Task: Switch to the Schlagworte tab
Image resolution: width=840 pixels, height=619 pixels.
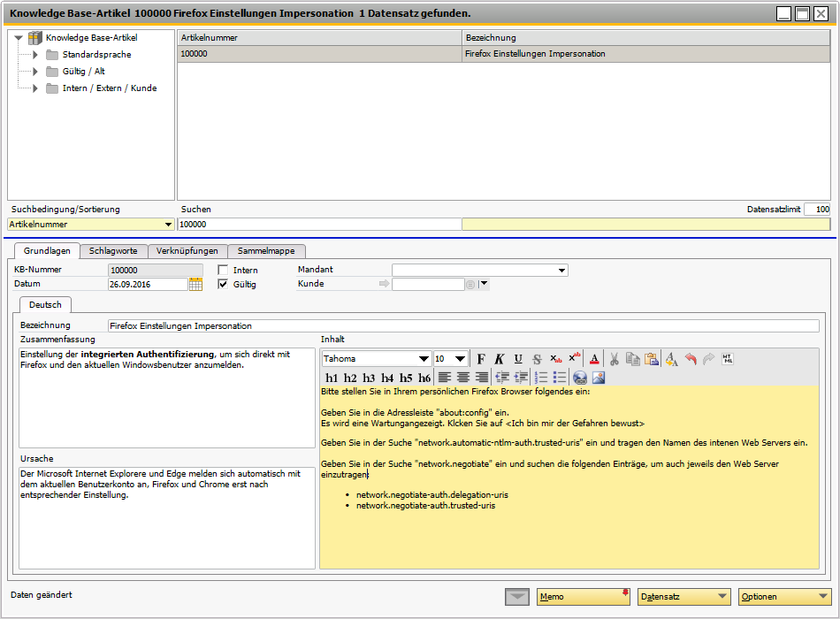Action: click(114, 250)
